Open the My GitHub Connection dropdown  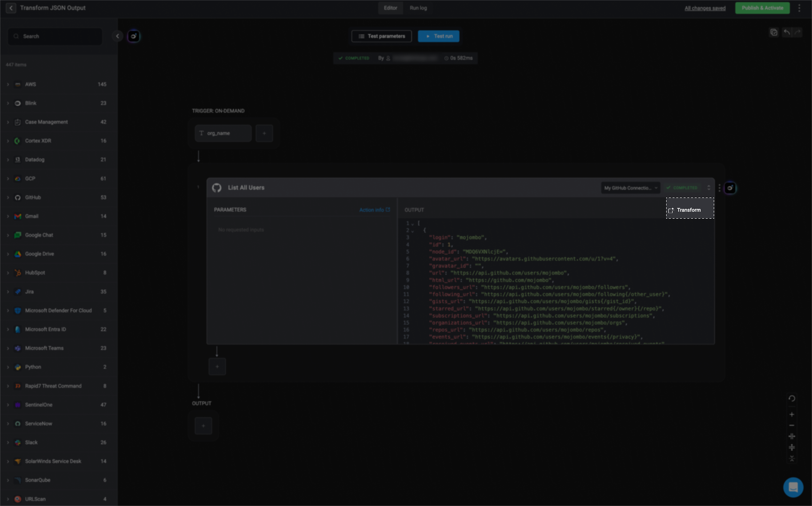tap(631, 188)
